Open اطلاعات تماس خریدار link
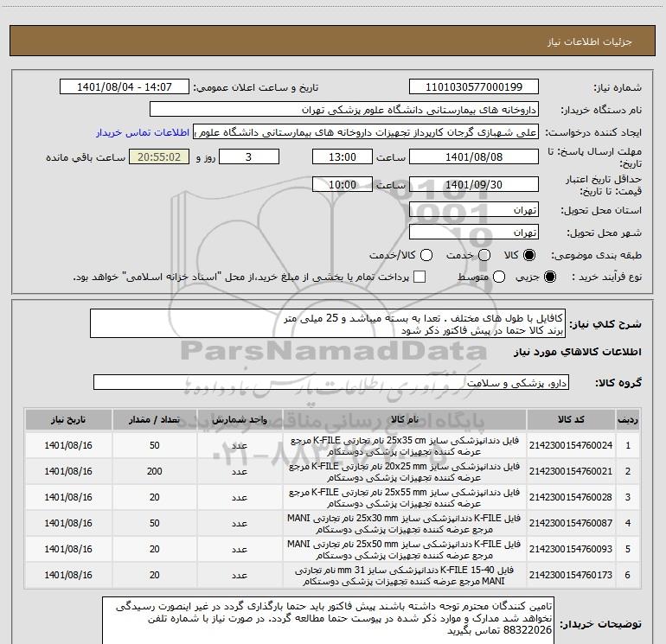Screen dimensions: 666x644 click(x=143, y=132)
